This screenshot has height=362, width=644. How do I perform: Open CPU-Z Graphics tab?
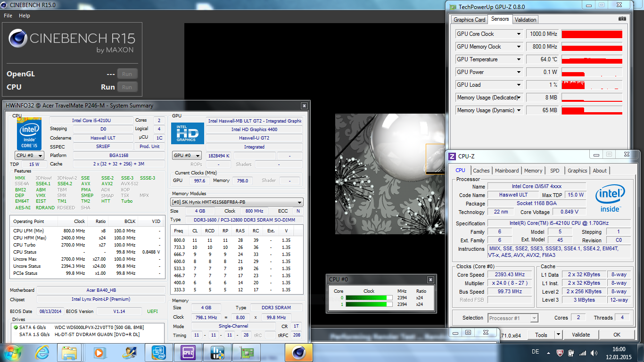(577, 171)
